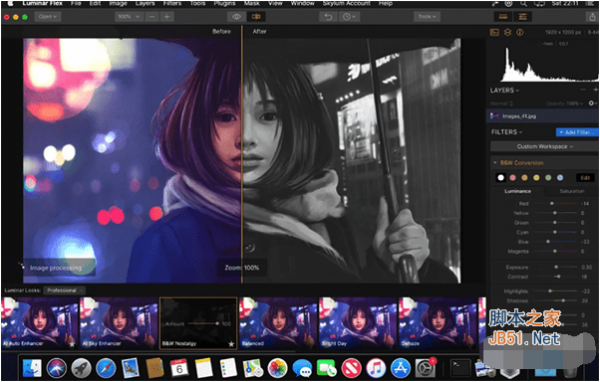Switch to the Saturation tab
Image resolution: width=600 pixels, height=382 pixels.
[x=572, y=191]
